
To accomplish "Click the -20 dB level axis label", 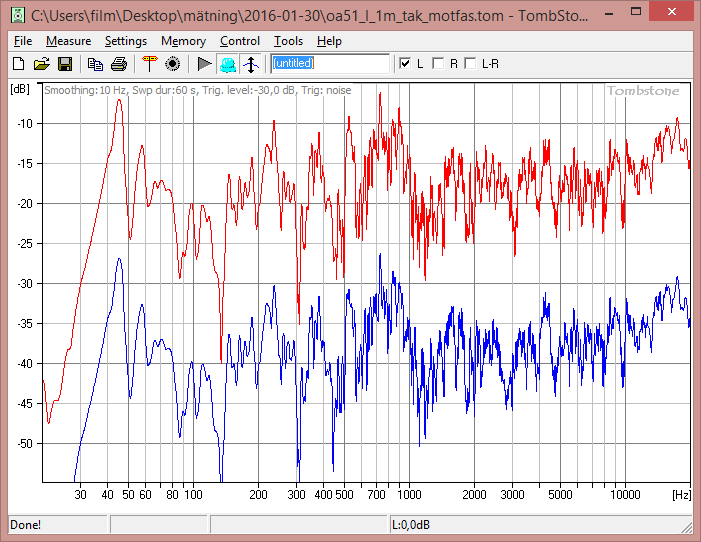I will pyautogui.click(x=25, y=203).
